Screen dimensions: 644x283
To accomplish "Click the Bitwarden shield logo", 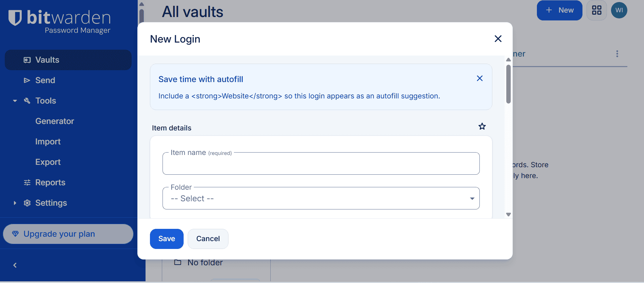I will pyautogui.click(x=15, y=18).
